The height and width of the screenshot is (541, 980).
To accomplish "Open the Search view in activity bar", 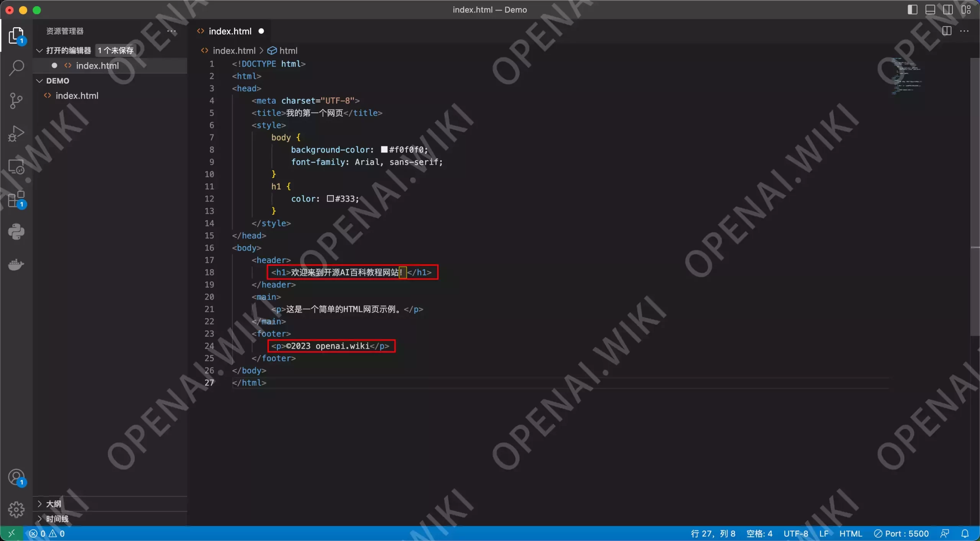I will pyautogui.click(x=16, y=68).
